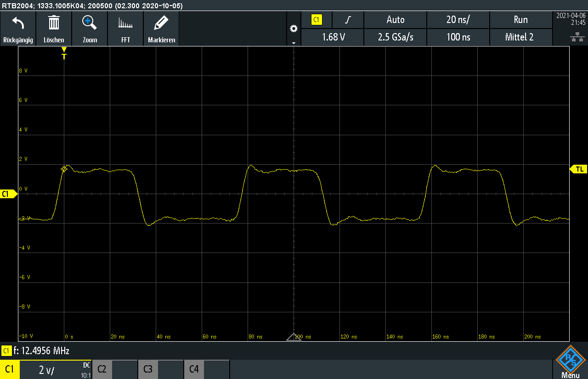588x379 pixels.
Task: Click the TL trigger level marker
Action: (x=578, y=169)
